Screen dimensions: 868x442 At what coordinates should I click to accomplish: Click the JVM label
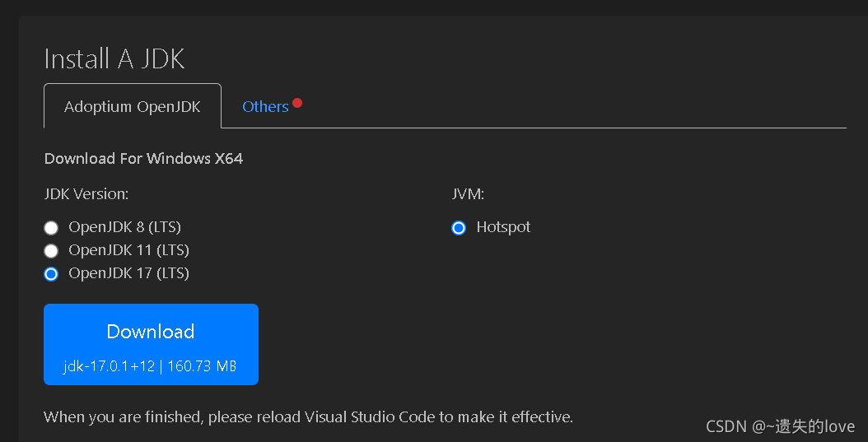click(469, 194)
